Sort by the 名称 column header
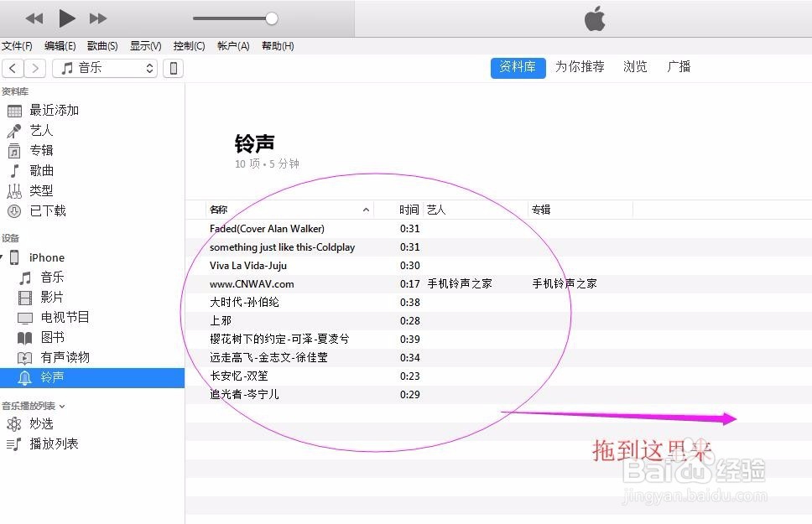Screen dimensions: 812x524 pyautogui.click(x=219, y=210)
